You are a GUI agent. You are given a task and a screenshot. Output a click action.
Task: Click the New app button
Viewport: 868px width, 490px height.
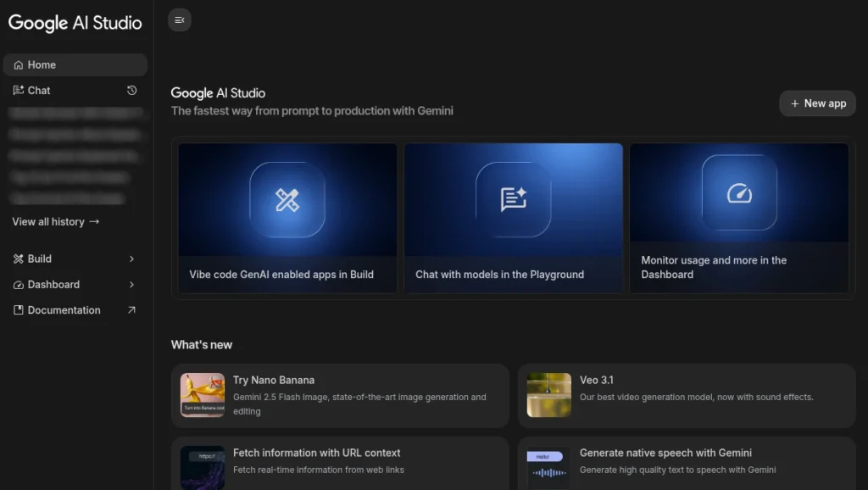tap(816, 103)
